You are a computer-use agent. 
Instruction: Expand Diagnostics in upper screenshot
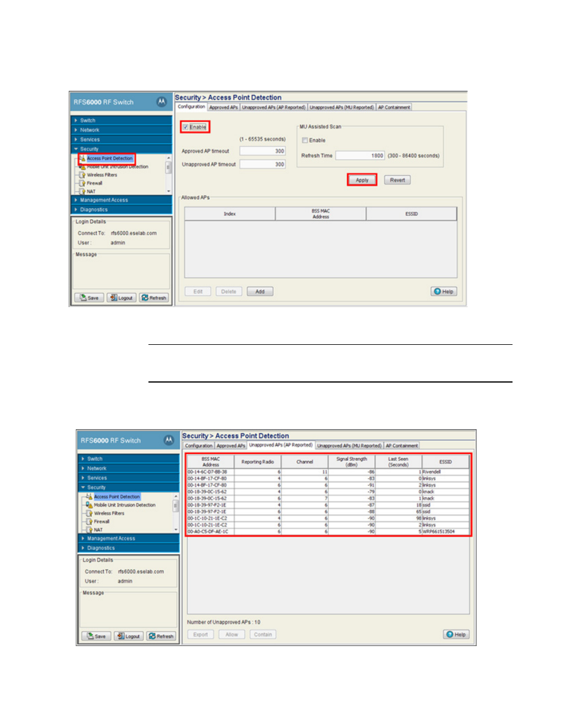pos(121,209)
